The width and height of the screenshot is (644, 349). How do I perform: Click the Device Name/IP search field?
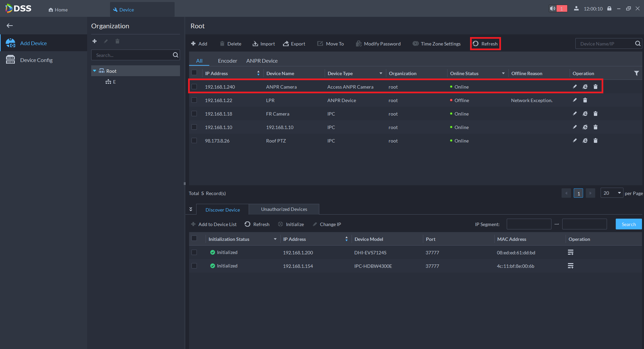[x=605, y=44]
